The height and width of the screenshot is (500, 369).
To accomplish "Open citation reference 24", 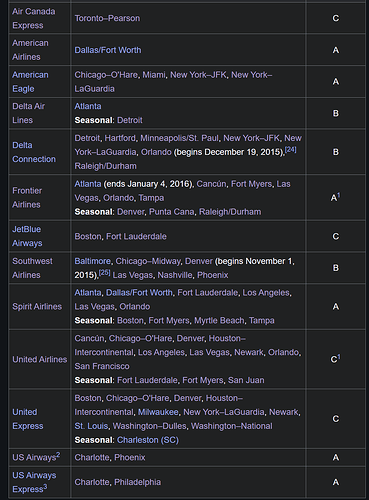I will pyautogui.click(x=291, y=150).
